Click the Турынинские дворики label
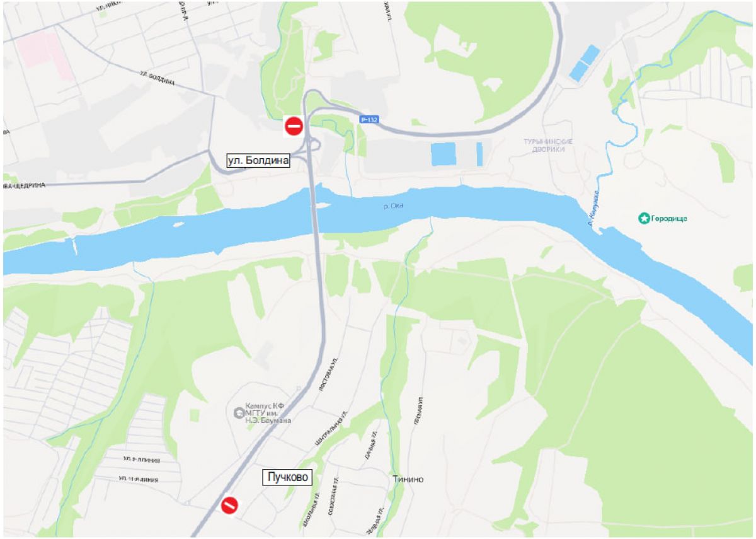The width and height of the screenshot is (756, 539). tap(544, 146)
